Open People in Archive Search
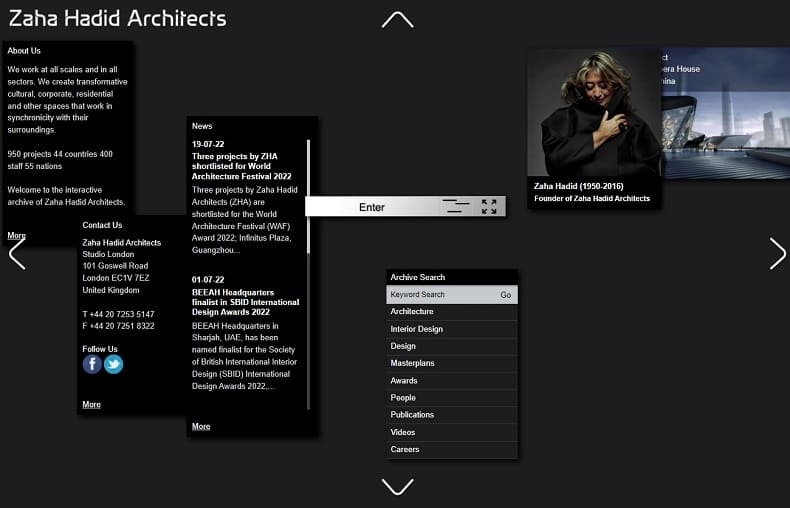790x508 pixels. click(452, 398)
